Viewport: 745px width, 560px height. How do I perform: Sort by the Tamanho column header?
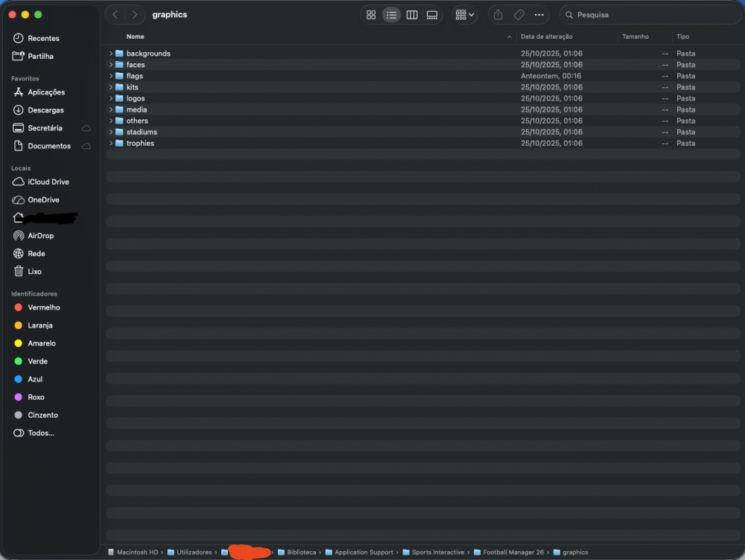coord(635,36)
